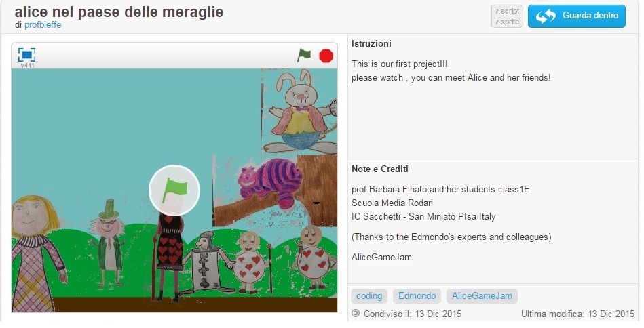Click the Note e Crediti heading

pos(380,169)
